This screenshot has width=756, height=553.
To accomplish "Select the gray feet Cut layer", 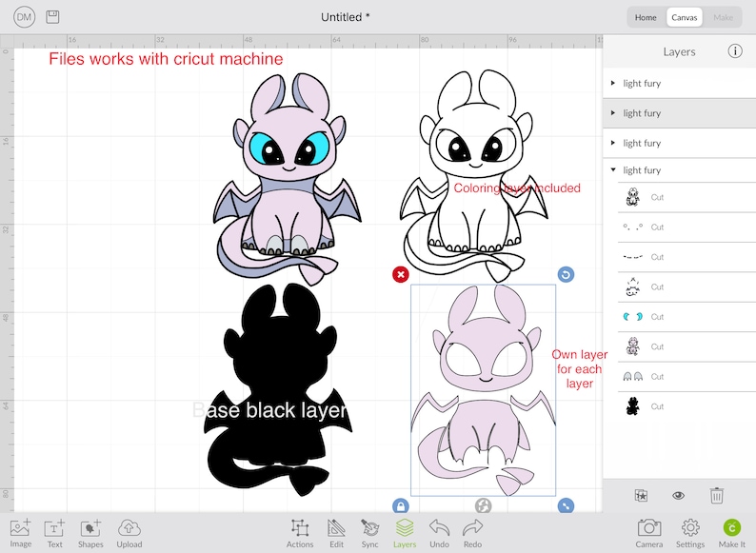I will (x=686, y=377).
